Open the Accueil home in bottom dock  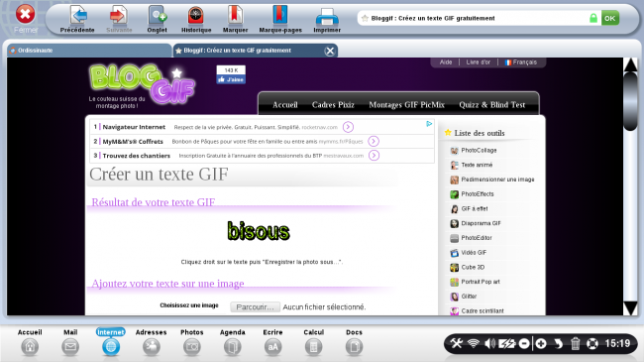30,342
